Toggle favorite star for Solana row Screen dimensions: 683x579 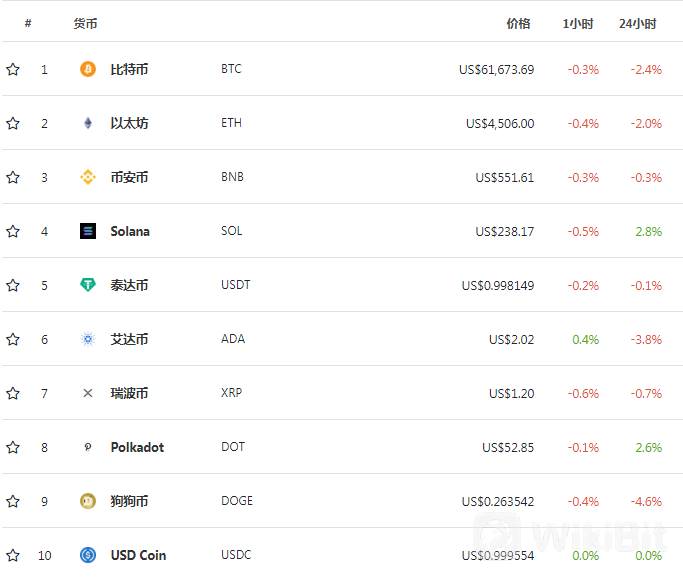[13, 231]
